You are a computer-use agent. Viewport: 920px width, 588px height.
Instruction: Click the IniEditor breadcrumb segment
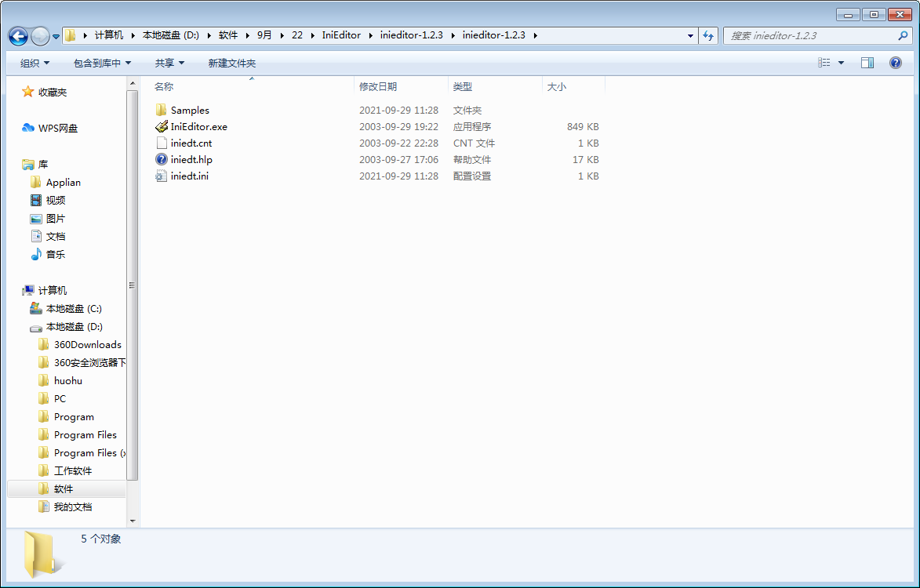coord(341,36)
